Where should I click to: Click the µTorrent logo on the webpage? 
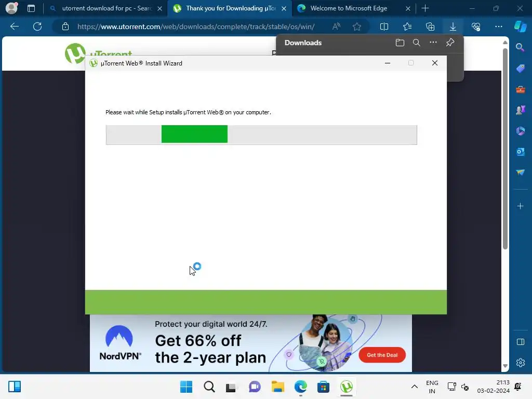(98, 54)
